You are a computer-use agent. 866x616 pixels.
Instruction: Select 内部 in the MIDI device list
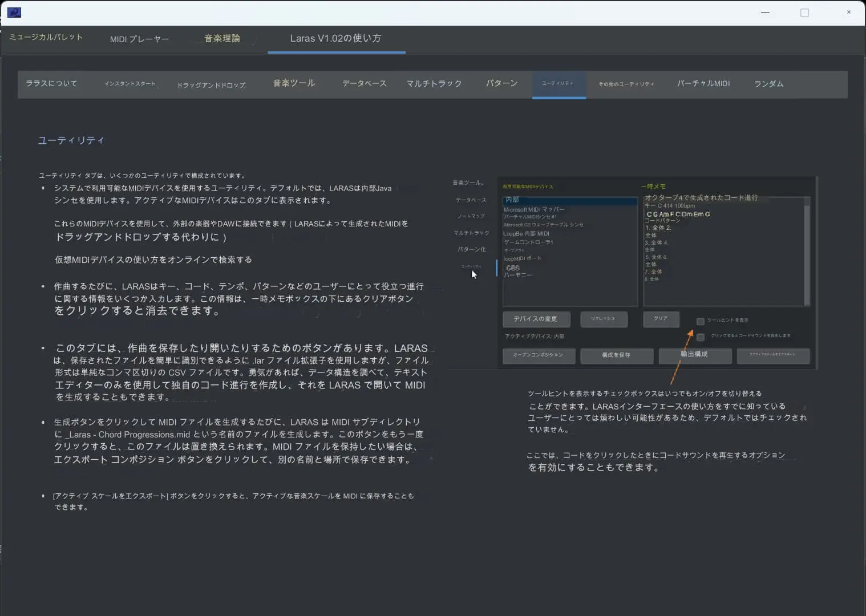[570, 200]
